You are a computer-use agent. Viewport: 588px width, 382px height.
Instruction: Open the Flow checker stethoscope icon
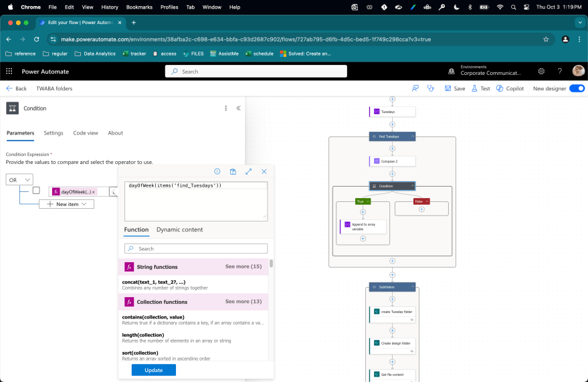431,88
